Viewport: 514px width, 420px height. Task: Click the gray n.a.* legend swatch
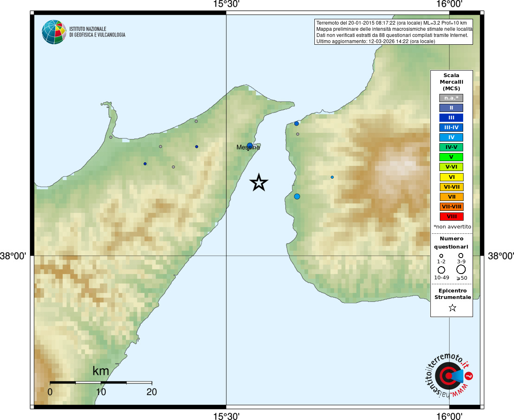(x=451, y=98)
